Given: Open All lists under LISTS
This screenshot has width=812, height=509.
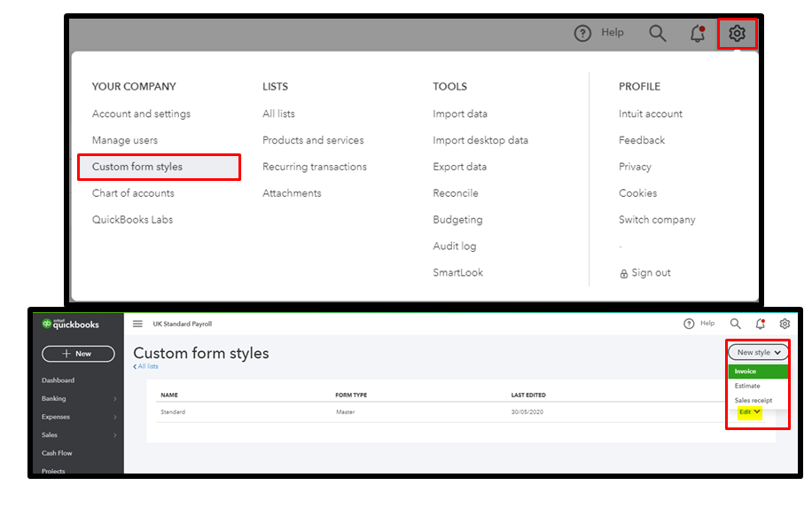Looking at the screenshot, I should tap(278, 114).
